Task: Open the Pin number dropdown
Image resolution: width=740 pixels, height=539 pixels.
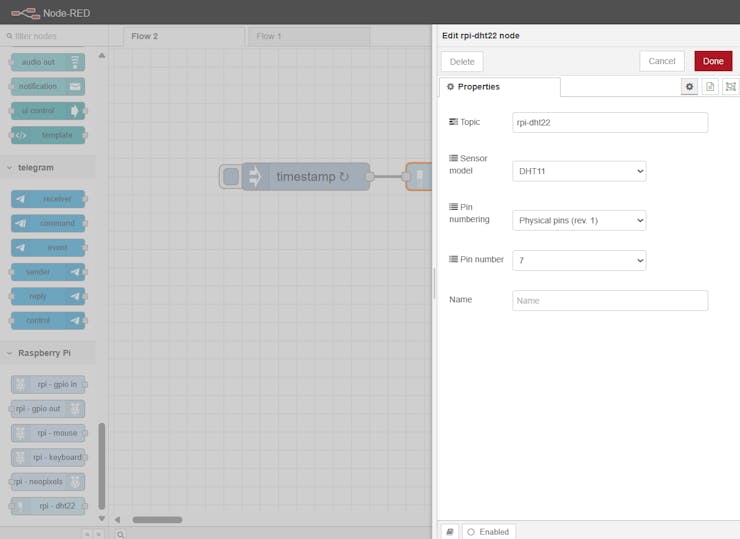Action: point(579,260)
